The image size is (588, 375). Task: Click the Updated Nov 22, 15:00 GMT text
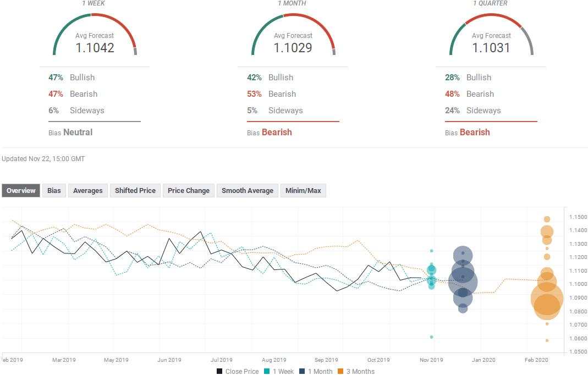pyautogui.click(x=43, y=158)
